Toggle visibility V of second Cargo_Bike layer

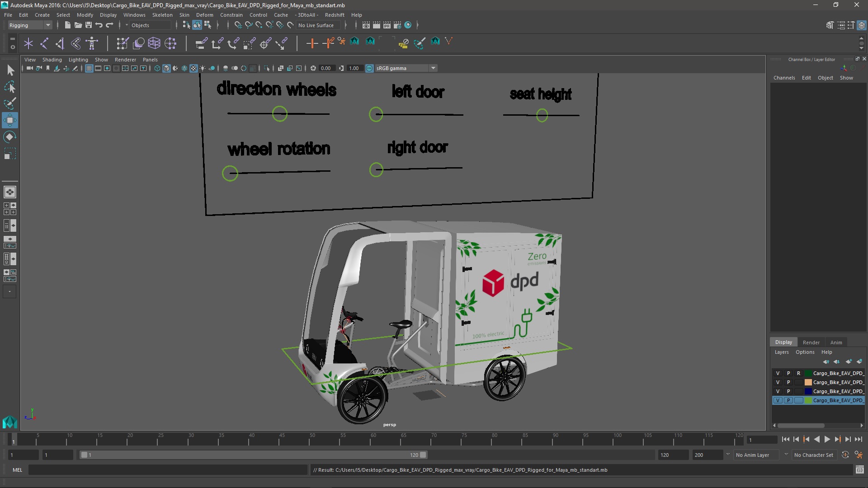(x=778, y=382)
